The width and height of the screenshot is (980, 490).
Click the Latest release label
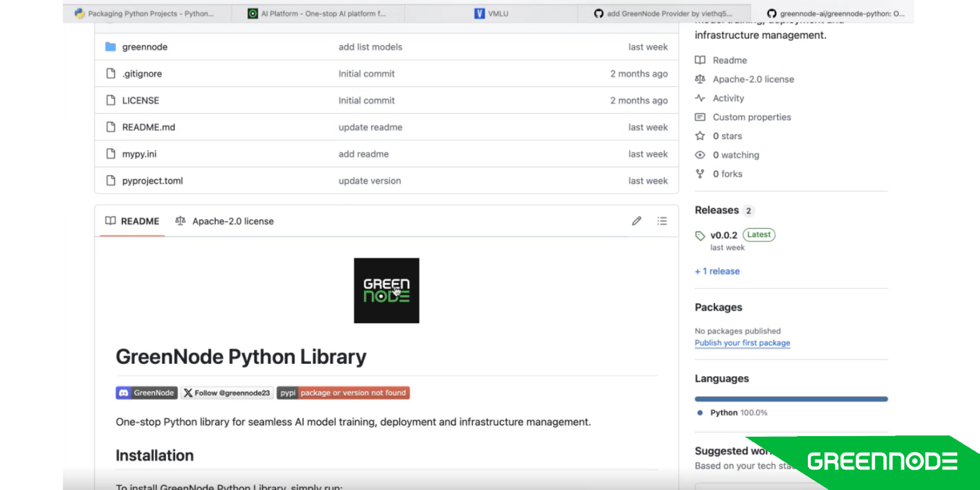tap(759, 235)
